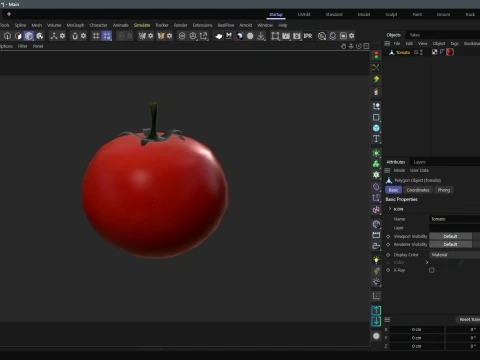The width and height of the screenshot is (480, 360).
Task: Click the Phong tag on Tomato
Action: pos(442,52)
